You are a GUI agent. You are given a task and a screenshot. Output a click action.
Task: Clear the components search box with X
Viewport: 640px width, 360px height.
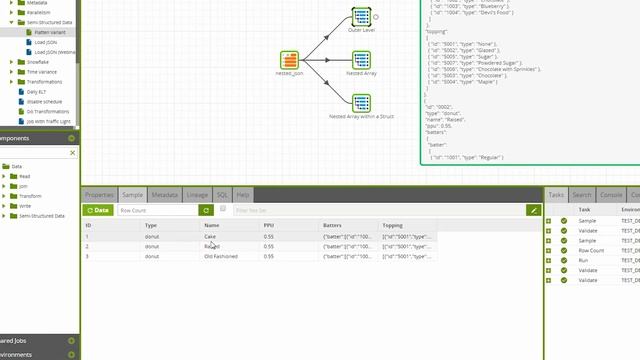(72, 153)
